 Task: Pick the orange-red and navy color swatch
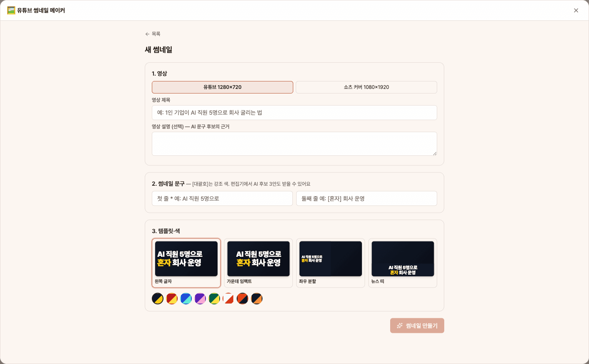point(243,299)
